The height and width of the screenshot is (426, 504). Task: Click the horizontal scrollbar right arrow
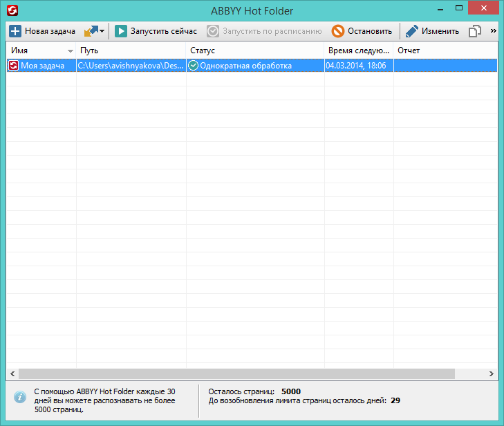click(x=491, y=373)
